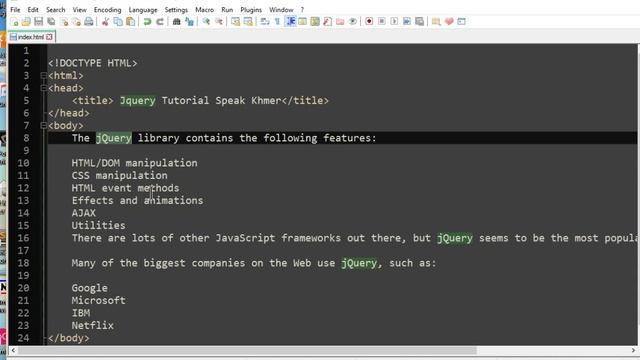Open the Language menu
Viewport: 640px width, 360px height.
(143, 9)
